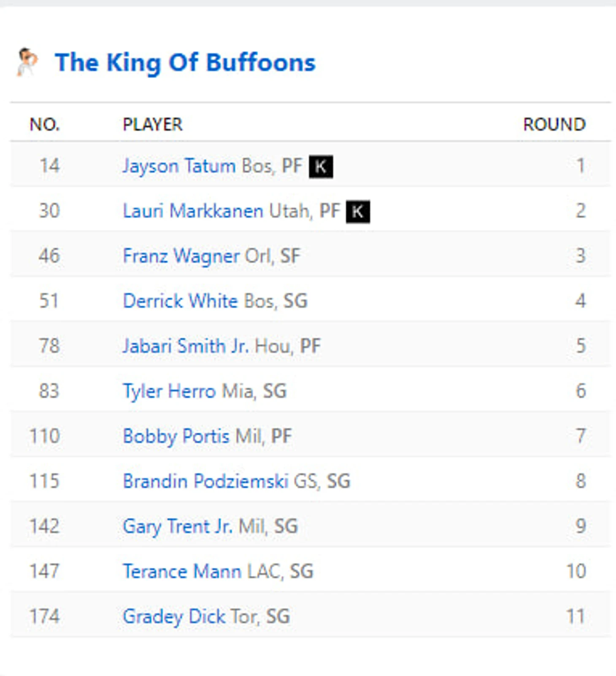The image size is (616, 676).
Task: Open Derrick White player profile
Action: point(180,301)
